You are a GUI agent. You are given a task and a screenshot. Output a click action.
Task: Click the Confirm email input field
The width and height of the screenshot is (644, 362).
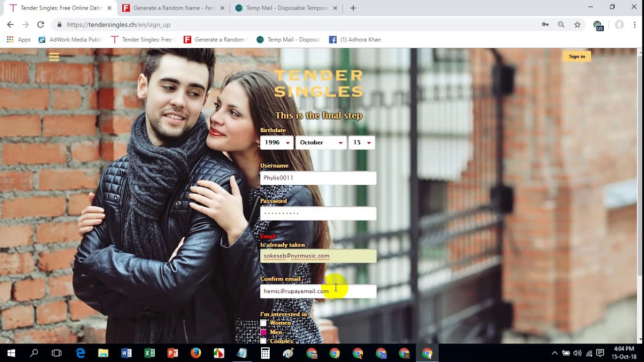click(318, 291)
